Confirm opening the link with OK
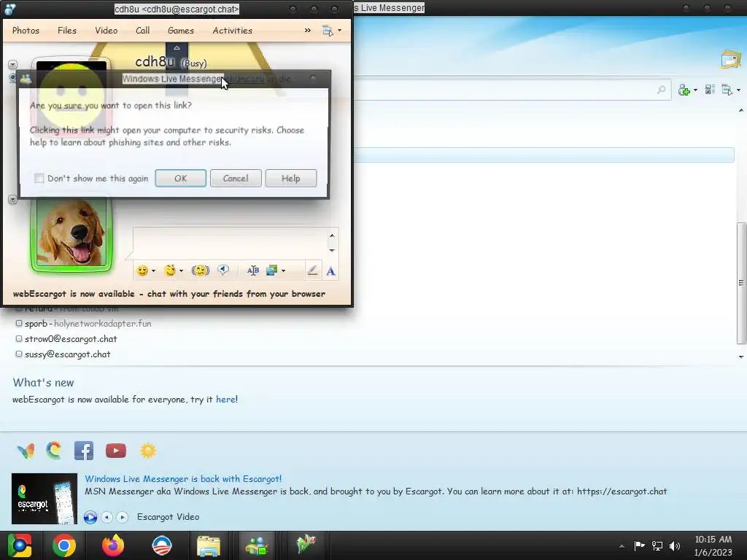 click(x=181, y=178)
